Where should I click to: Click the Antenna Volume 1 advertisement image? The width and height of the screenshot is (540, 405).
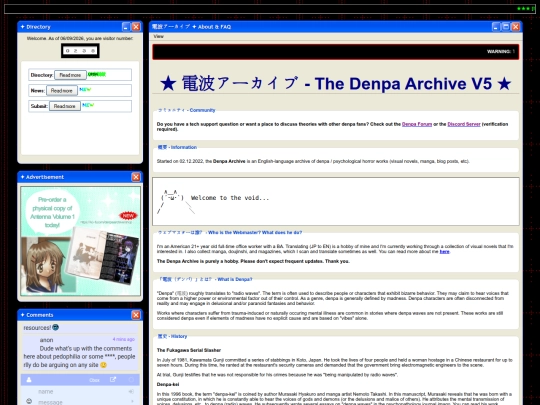(x=80, y=241)
